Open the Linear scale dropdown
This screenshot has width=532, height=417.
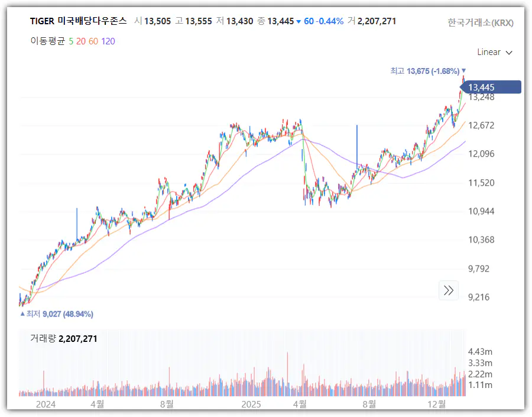(494, 52)
